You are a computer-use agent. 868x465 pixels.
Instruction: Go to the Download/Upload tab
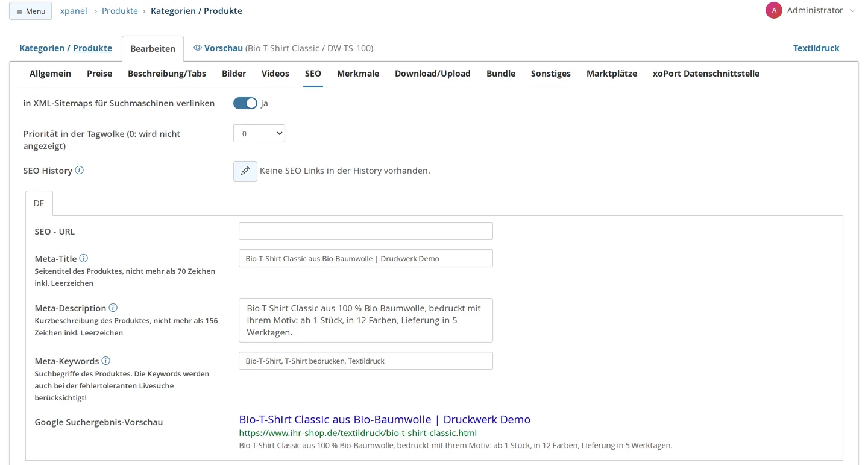[x=433, y=74]
